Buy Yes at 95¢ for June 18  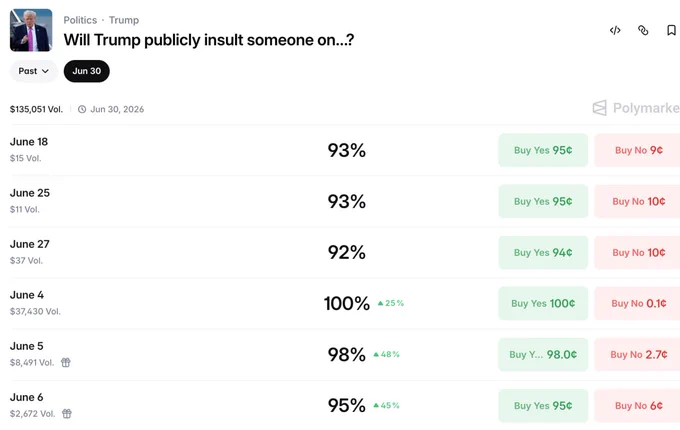[543, 150]
